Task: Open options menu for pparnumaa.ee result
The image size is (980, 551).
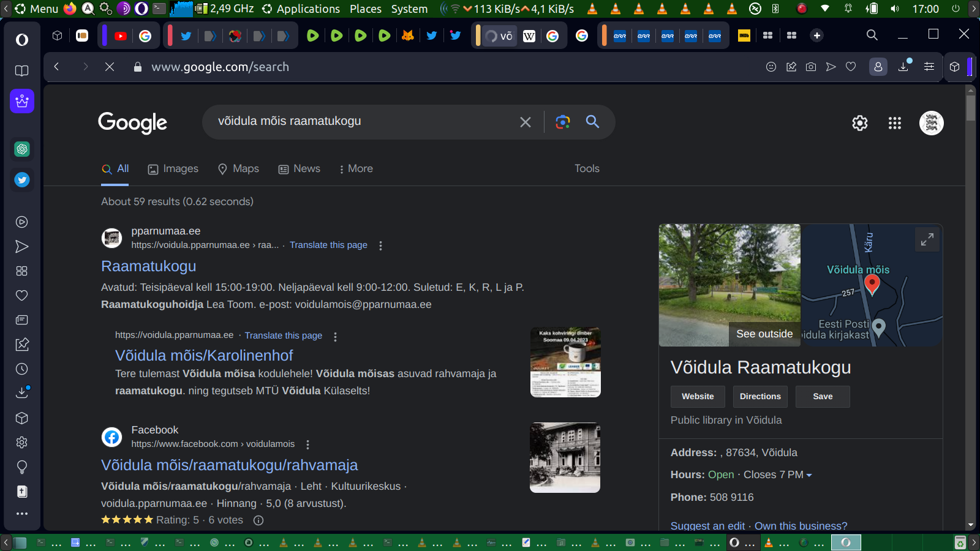Action: [381, 246]
